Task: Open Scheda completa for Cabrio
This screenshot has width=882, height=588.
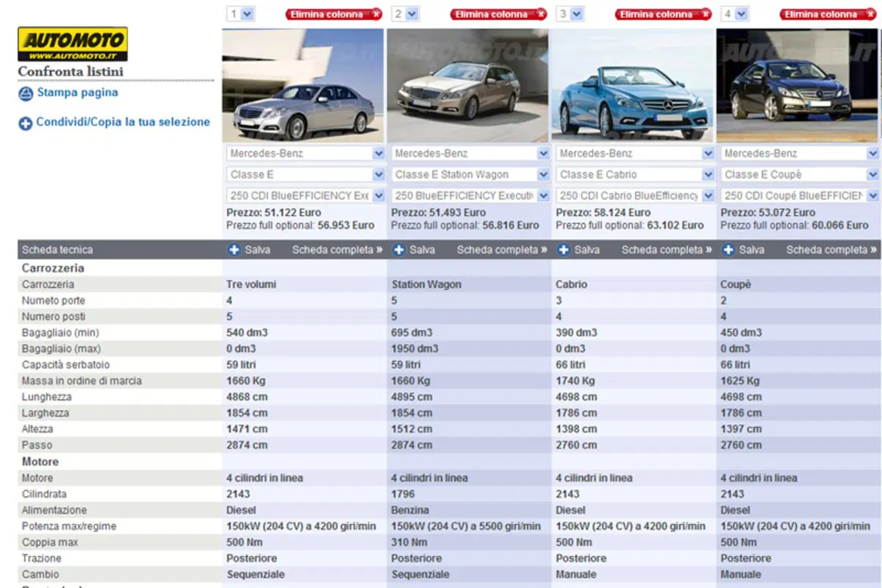Action: (667, 250)
